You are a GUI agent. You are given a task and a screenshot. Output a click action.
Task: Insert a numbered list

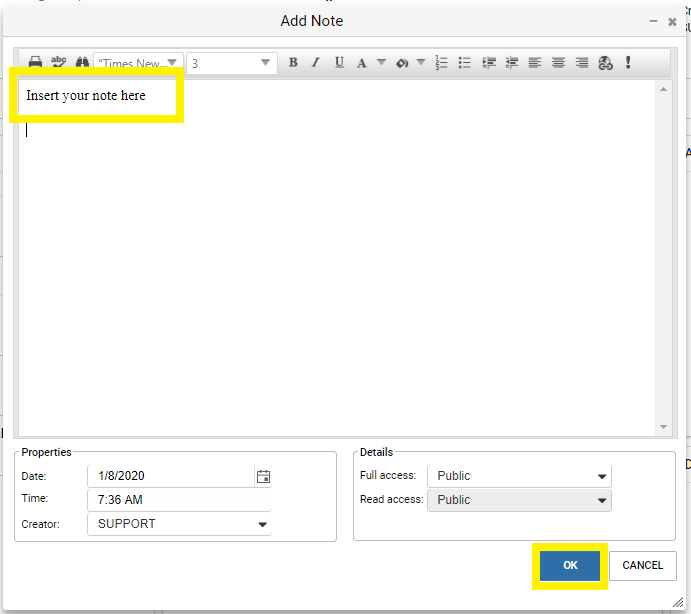point(442,63)
